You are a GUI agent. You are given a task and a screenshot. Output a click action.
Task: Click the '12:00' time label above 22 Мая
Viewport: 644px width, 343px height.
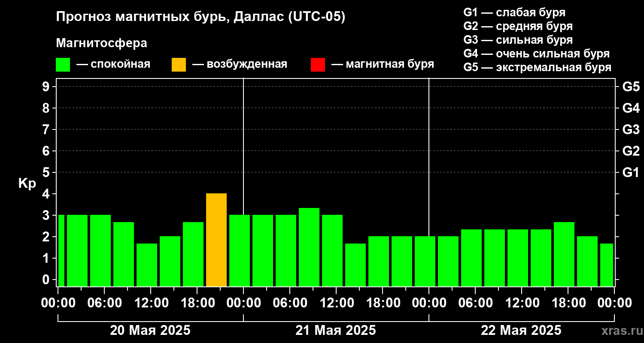tap(522, 303)
